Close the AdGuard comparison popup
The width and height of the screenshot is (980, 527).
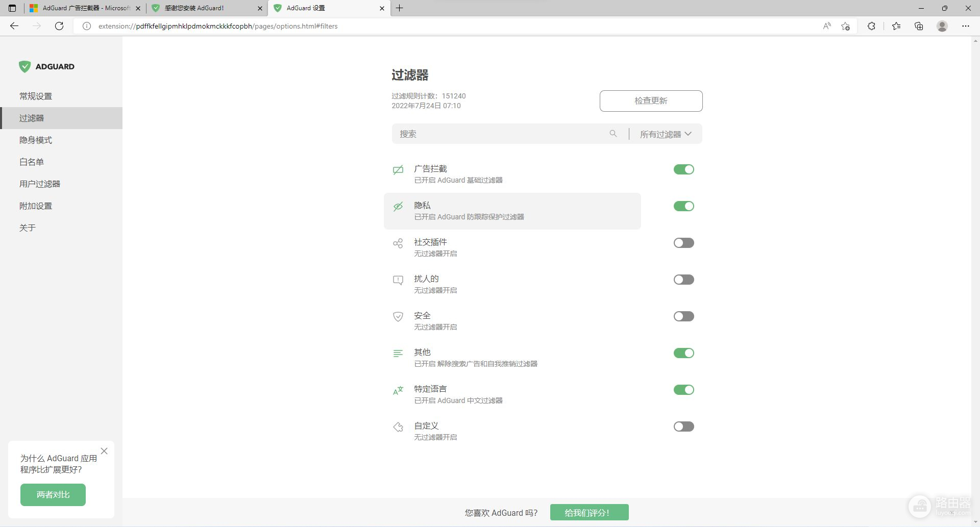click(x=104, y=451)
